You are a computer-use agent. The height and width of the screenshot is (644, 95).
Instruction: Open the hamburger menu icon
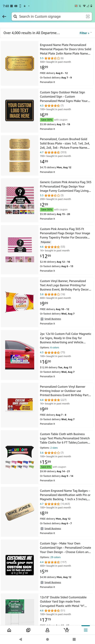(x=85, y=630)
